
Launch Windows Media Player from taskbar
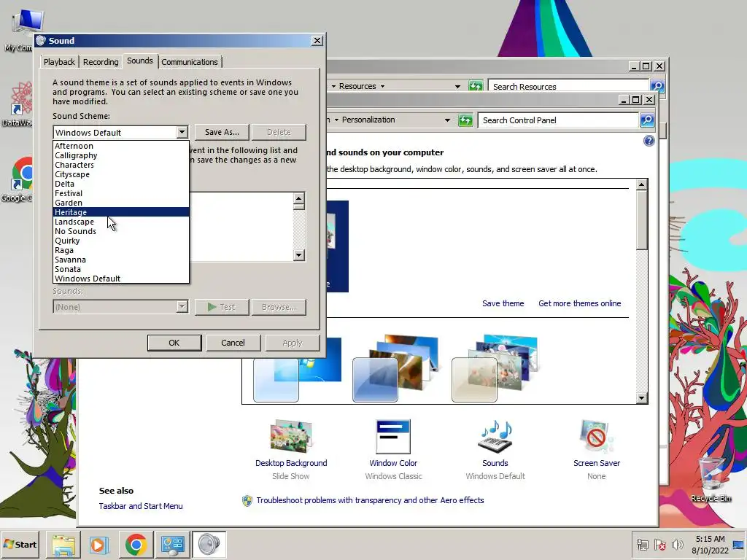(98, 545)
